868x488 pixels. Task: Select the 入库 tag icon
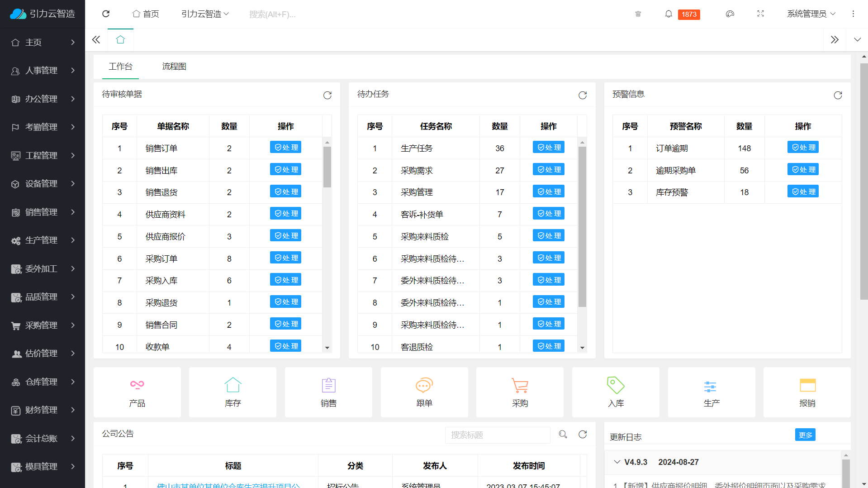point(615,392)
